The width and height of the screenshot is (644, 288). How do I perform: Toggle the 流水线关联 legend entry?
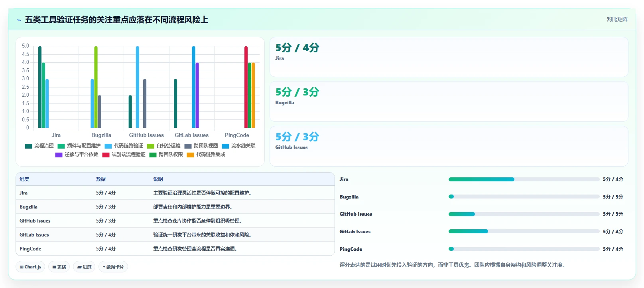238,146
